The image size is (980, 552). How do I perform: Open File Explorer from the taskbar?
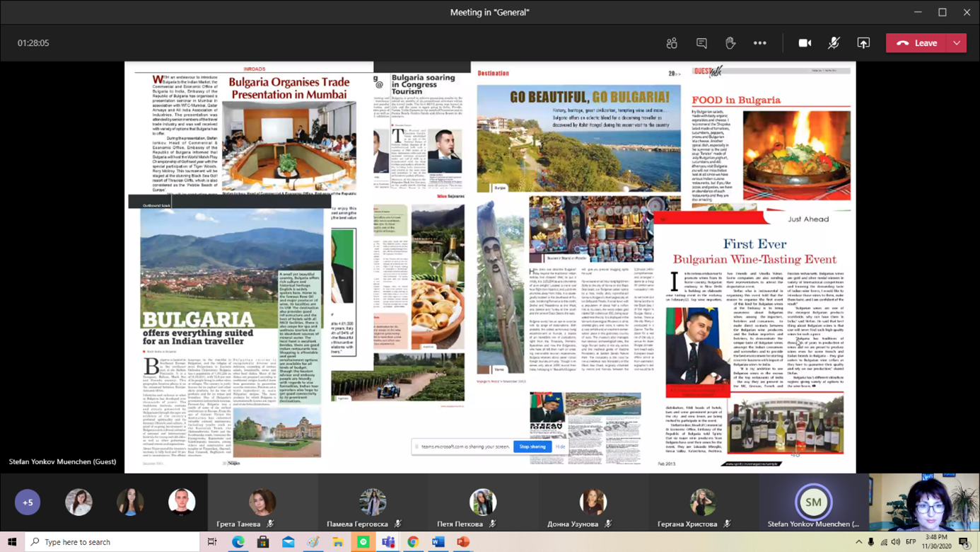click(x=338, y=542)
